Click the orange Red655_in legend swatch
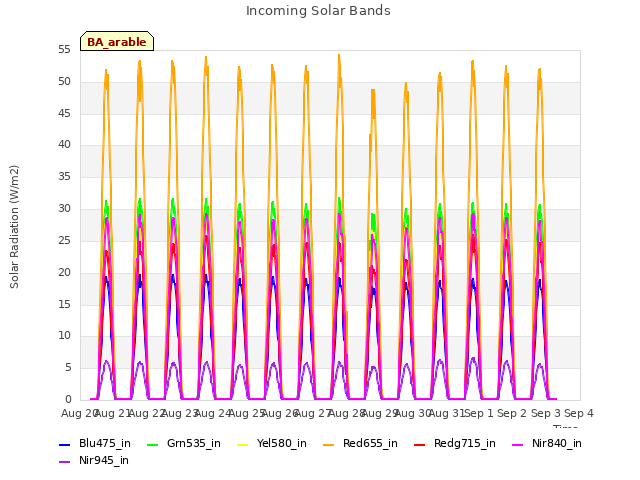 coord(329,444)
